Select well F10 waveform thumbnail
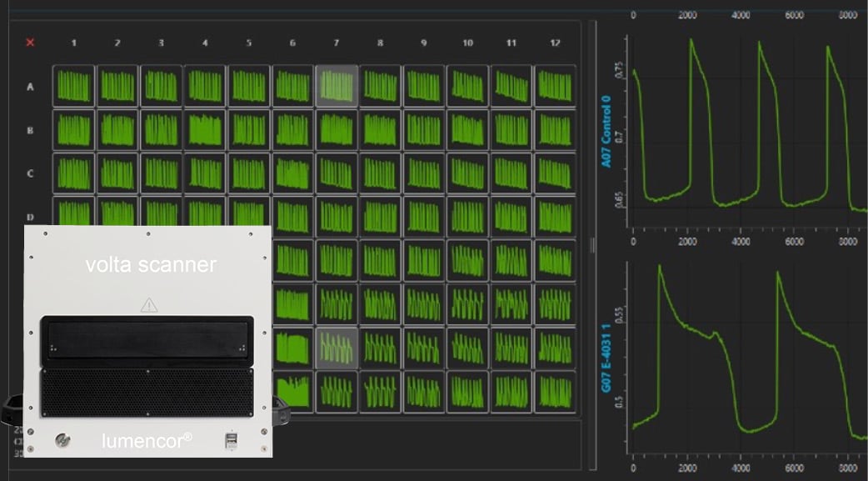 coord(467,303)
